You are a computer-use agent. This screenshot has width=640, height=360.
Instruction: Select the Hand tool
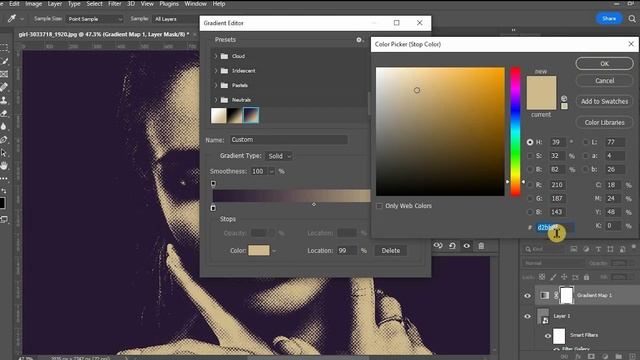pos(4,166)
